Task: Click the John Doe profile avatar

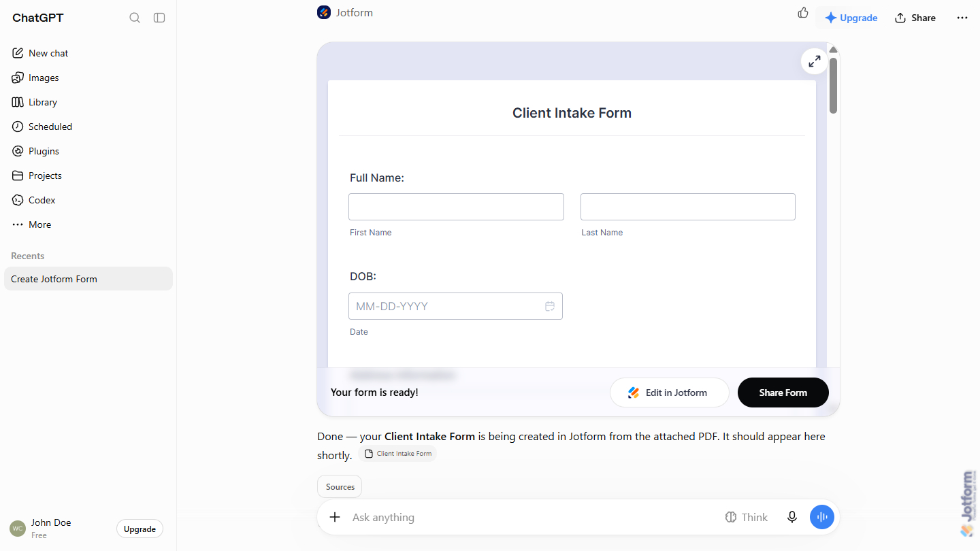Action: coord(18,529)
